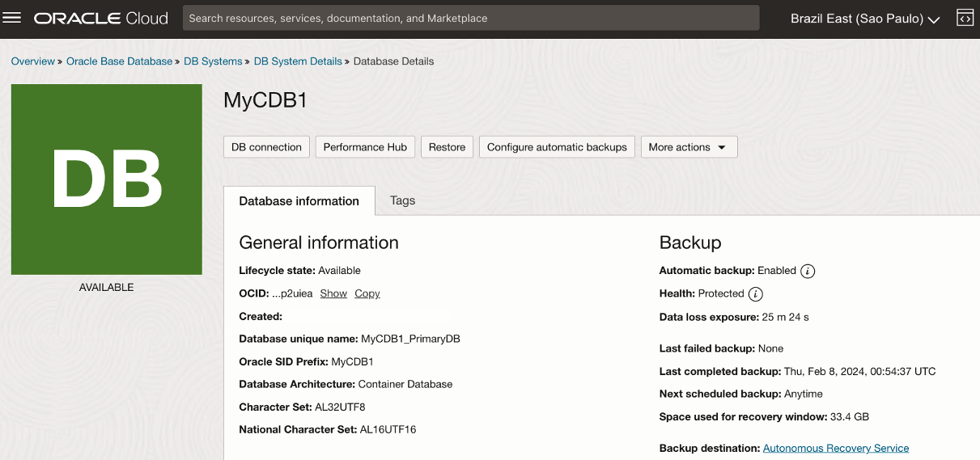This screenshot has width=980, height=460.
Task: Click the Oracle Cloud logo
Action: (101, 18)
